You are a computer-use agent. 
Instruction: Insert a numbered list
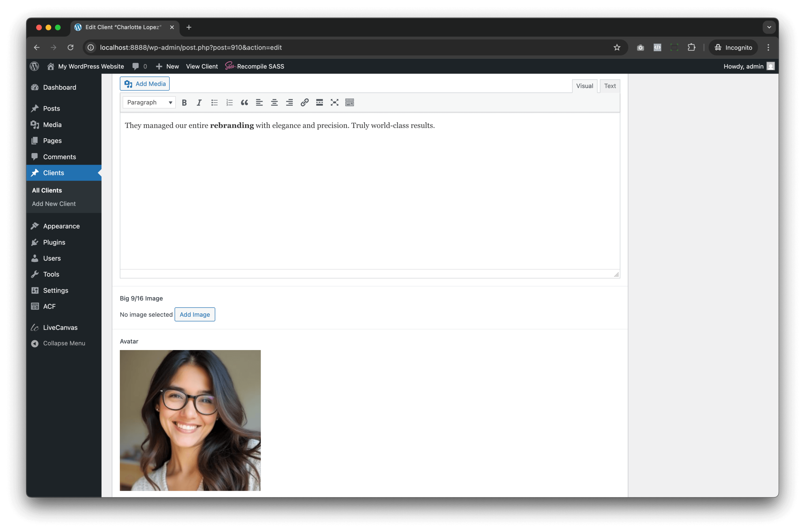229,102
